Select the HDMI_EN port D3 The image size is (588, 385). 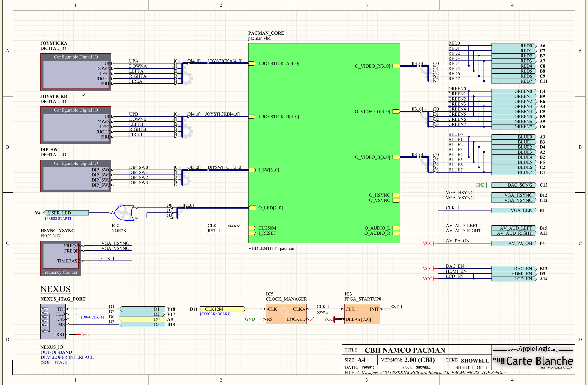pyautogui.click(x=514, y=274)
